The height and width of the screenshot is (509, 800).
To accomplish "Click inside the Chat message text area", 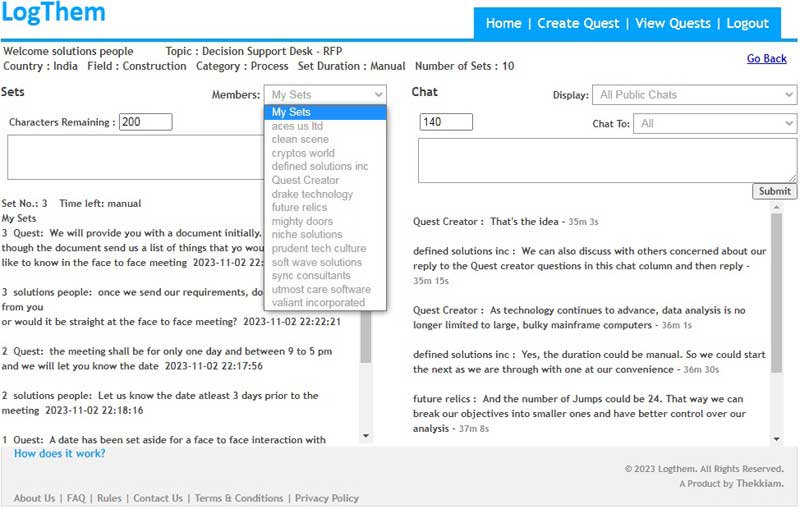I will [607, 160].
